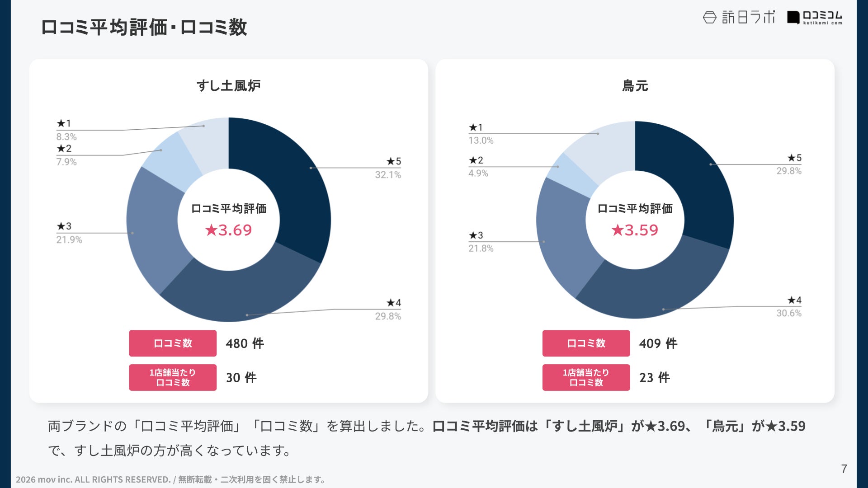This screenshot has height=488, width=868.
Task: Select the ★1 13.0% label of 鳥元
Action: [x=481, y=134]
